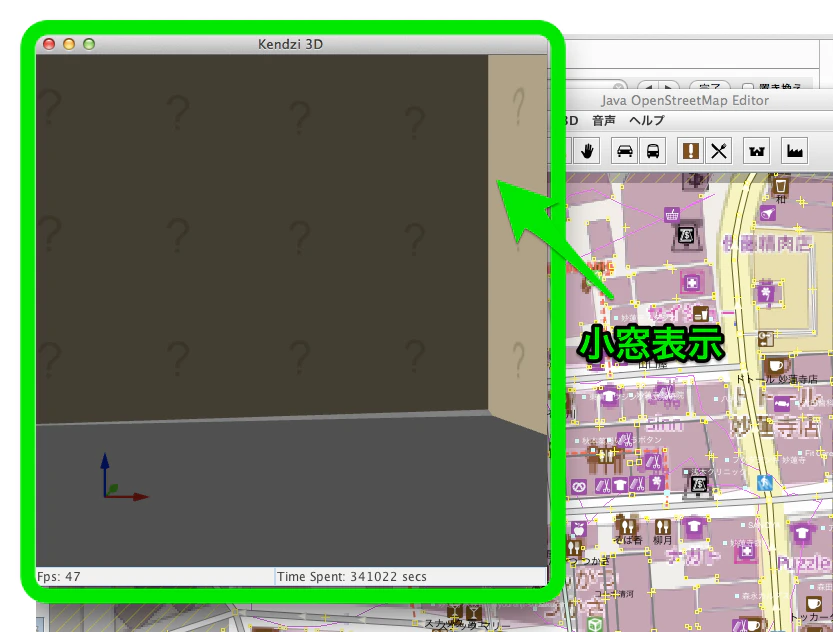The width and height of the screenshot is (833, 632).
Task: Click the そば香 map label
Action: pyautogui.click(x=628, y=540)
